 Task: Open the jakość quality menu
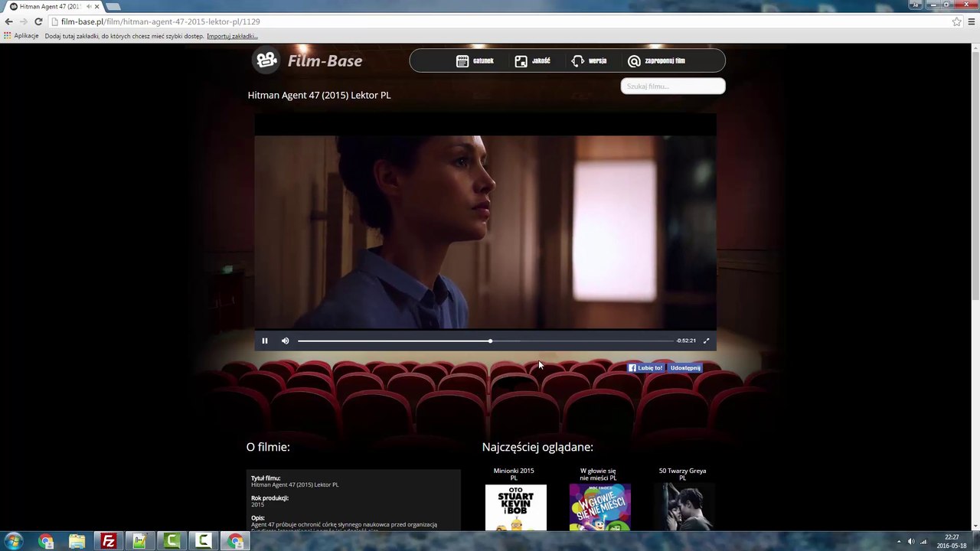(x=533, y=60)
